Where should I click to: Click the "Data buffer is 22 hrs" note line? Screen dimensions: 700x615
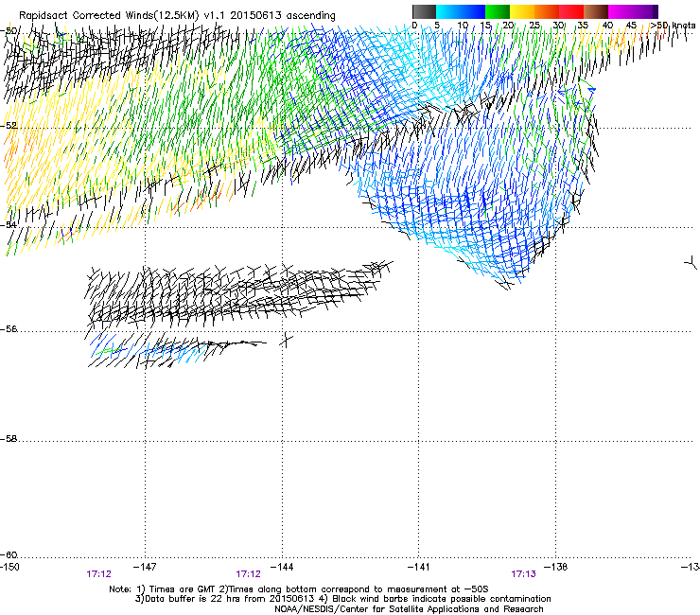pyautogui.click(x=342, y=599)
